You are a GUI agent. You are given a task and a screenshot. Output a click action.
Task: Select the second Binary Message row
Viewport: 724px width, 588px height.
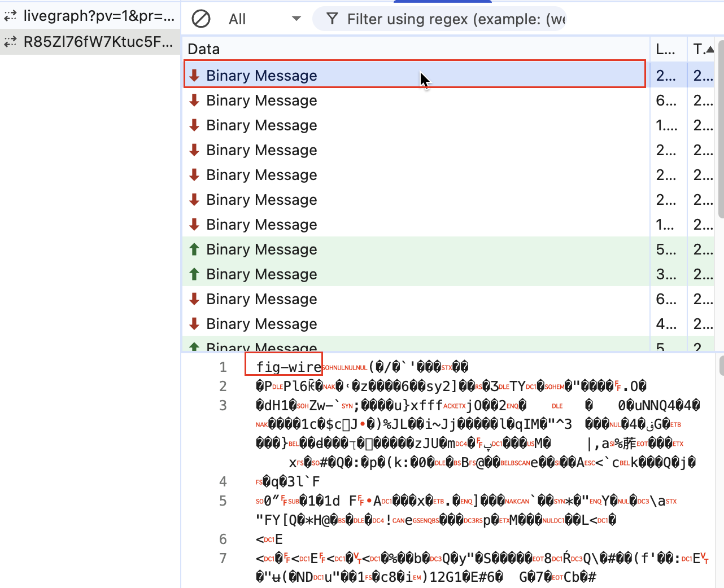pos(261,100)
